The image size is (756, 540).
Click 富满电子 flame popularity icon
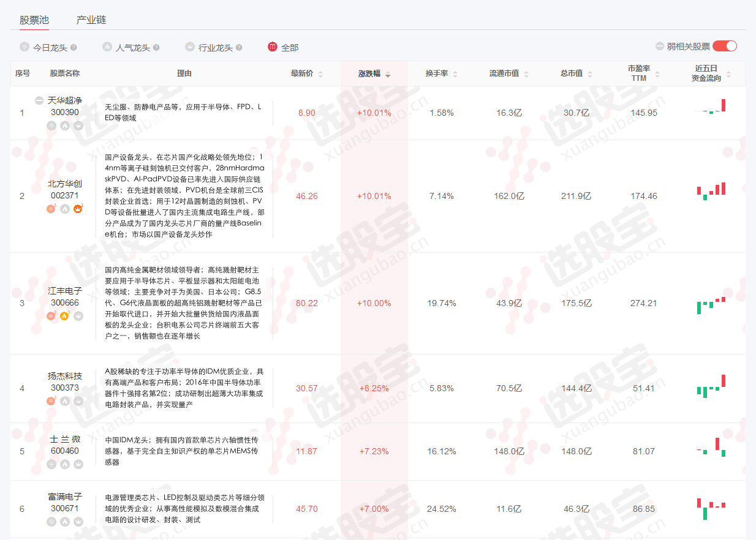point(65,522)
